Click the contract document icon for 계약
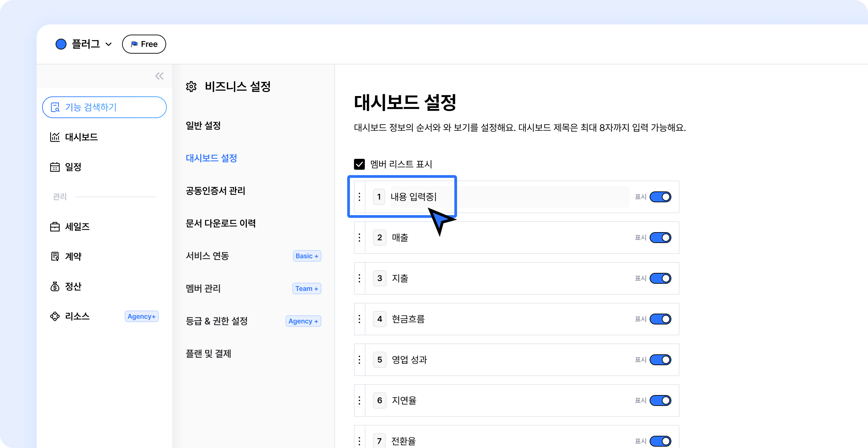The width and height of the screenshot is (868, 448). [x=55, y=257]
